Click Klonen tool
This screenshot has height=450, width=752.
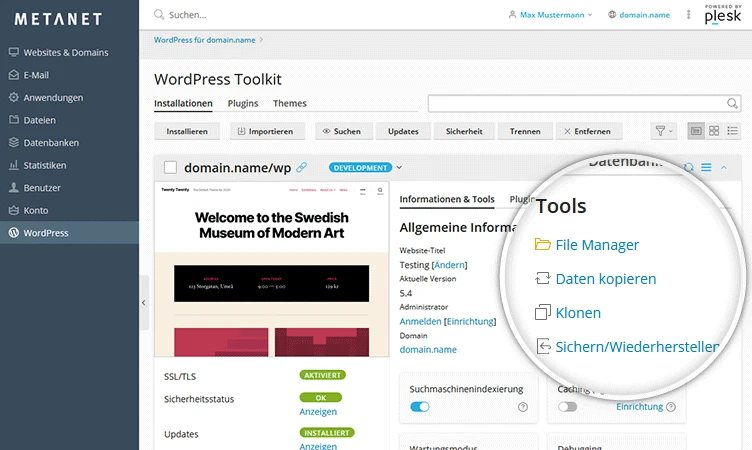coord(578,313)
